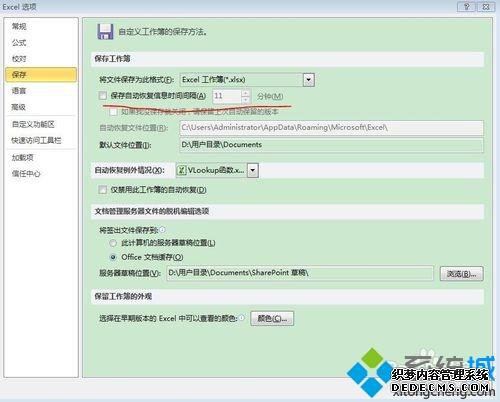This screenshot has height=402, width=500.
Task: Increase the autosave minutes spinner
Action: point(246,93)
